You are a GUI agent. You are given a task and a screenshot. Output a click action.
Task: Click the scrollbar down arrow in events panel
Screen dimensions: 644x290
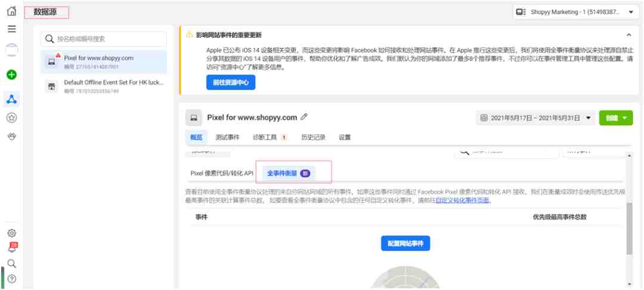point(629,285)
